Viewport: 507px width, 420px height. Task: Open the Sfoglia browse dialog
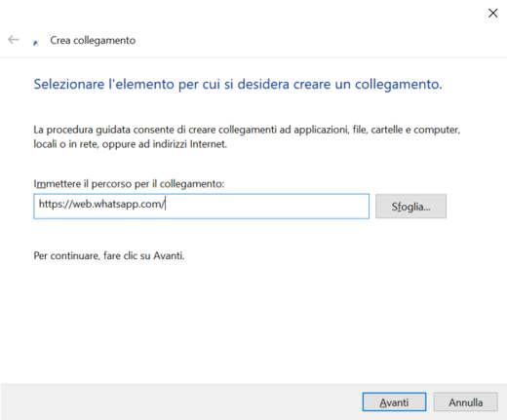point(410,207)
